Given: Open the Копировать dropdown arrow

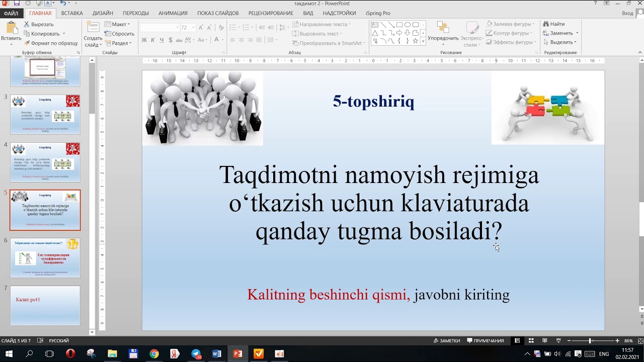Looking at the screenshot, I should [64, 34].
